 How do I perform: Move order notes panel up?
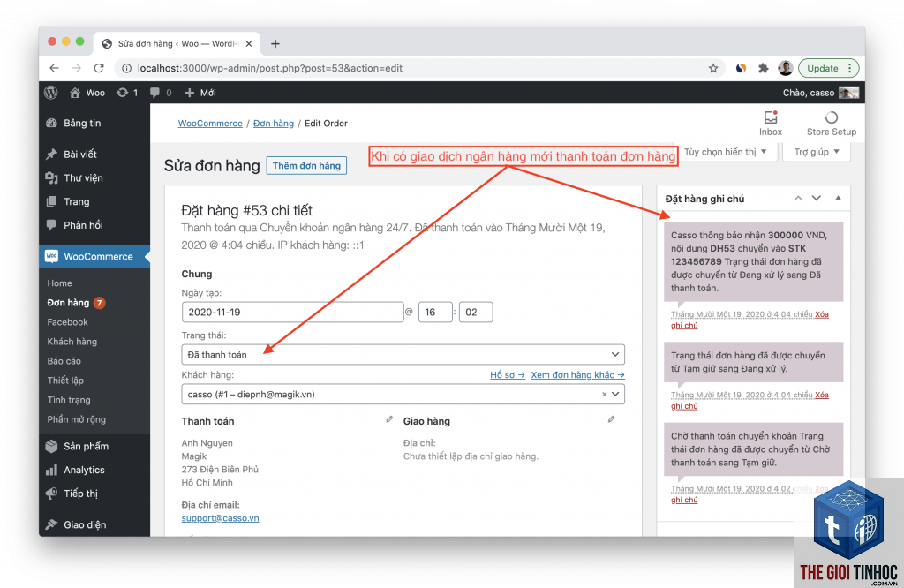(798, 199)
